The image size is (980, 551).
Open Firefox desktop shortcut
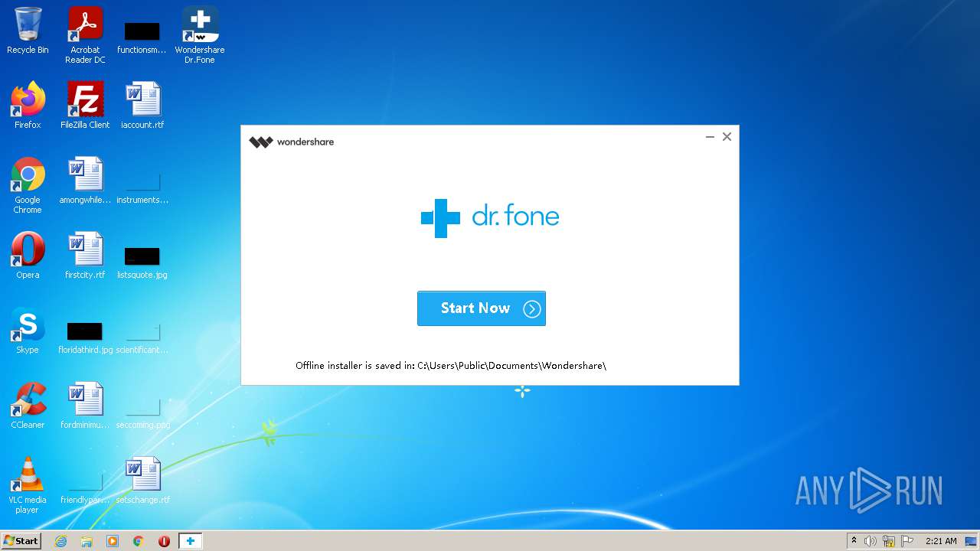pyautogui.click(x=28, y=106)
